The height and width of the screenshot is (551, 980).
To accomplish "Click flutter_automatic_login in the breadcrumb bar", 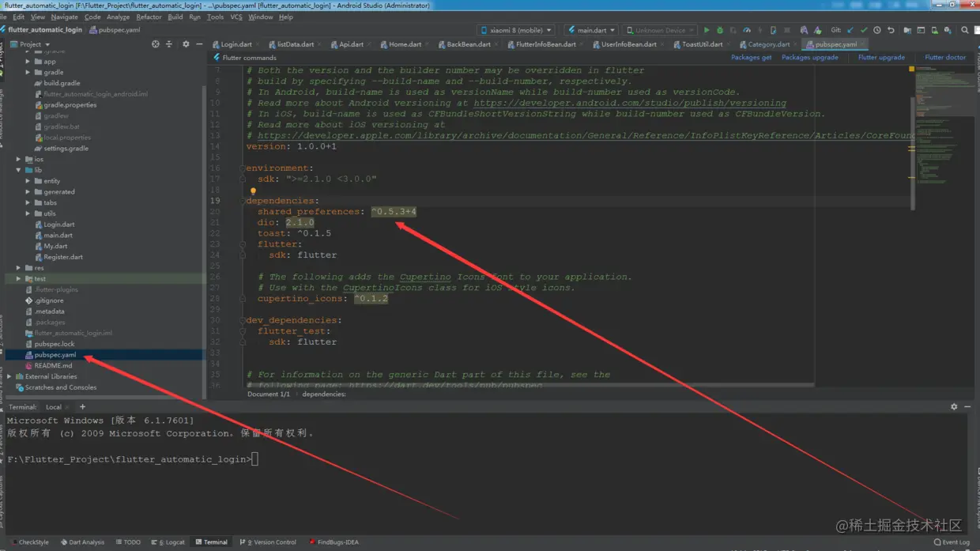I will tap(45, 30).
